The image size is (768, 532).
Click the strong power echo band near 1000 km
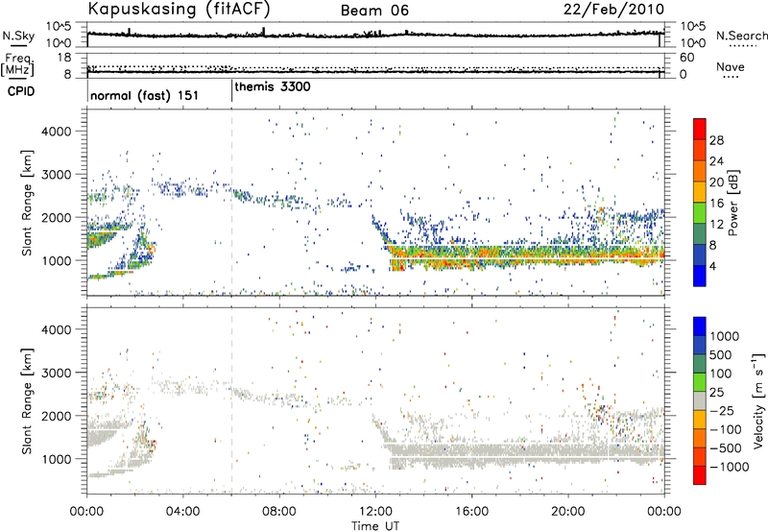coord(526,257)
